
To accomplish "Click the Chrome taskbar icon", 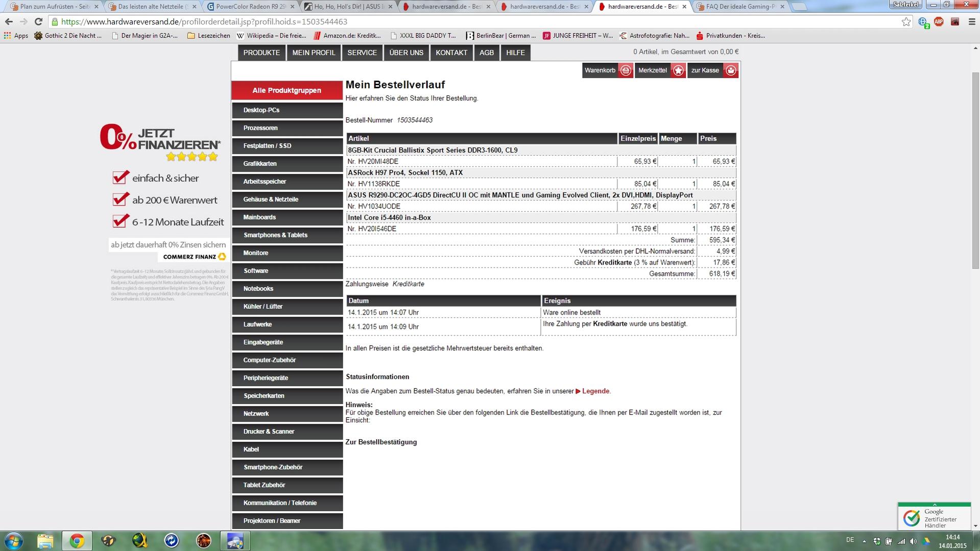I will click(77, 541).
